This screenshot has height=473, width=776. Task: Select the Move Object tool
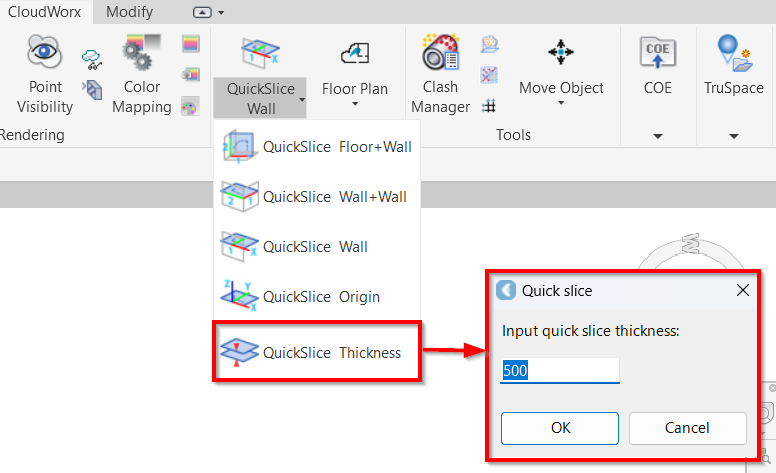point(560,53)
